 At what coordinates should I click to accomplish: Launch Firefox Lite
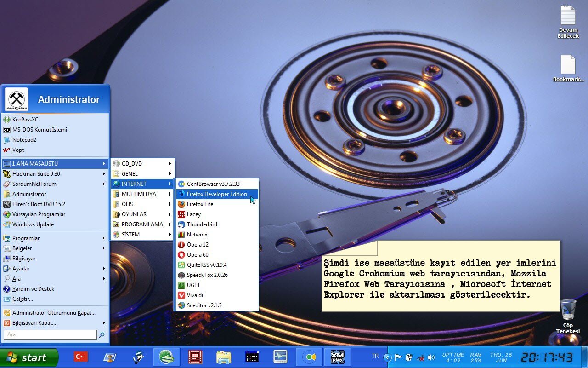217,204
